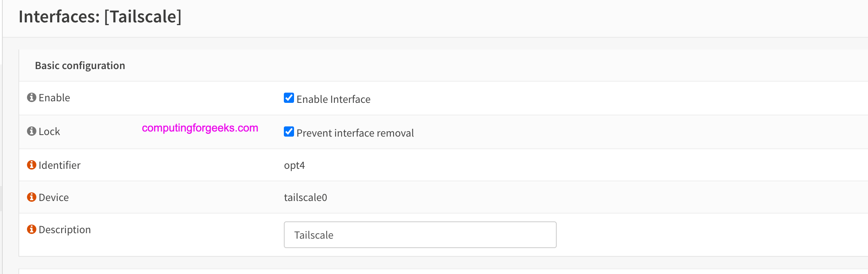Select the tailscale0 device value

(x=305, y=197)
